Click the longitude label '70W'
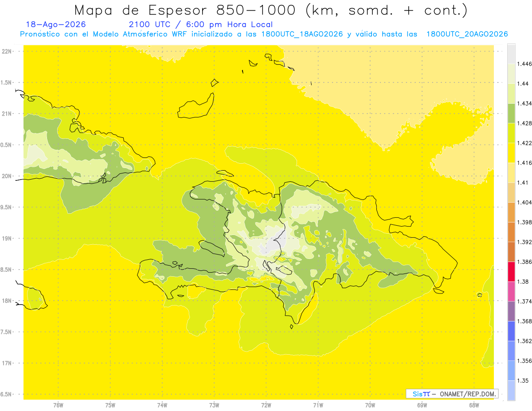This screenshot has height=411, width=532. 370,405
